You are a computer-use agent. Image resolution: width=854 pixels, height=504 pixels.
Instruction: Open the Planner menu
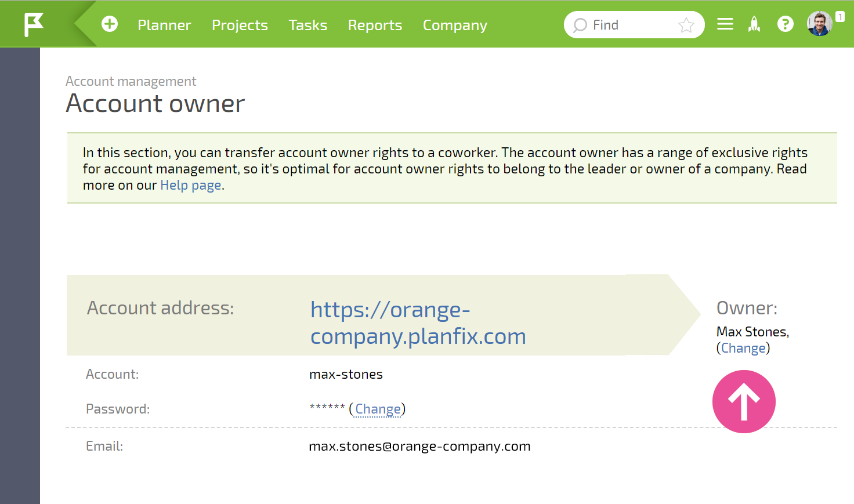pos(164,25)
